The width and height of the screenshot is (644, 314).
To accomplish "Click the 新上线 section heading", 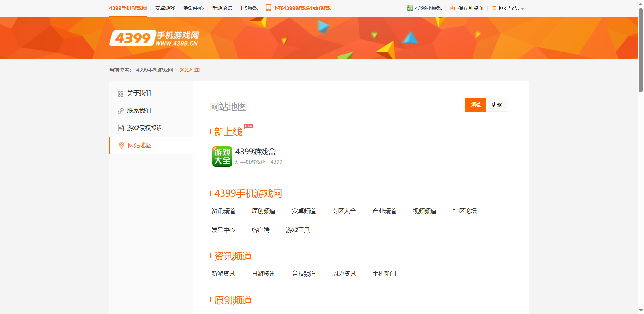I will click(x=228, y=132).
